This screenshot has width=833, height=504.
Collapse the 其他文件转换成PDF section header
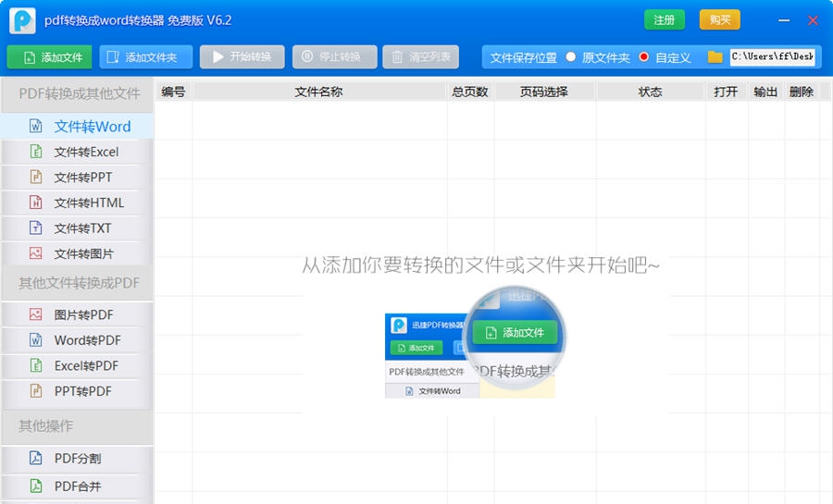click(78, 283)
